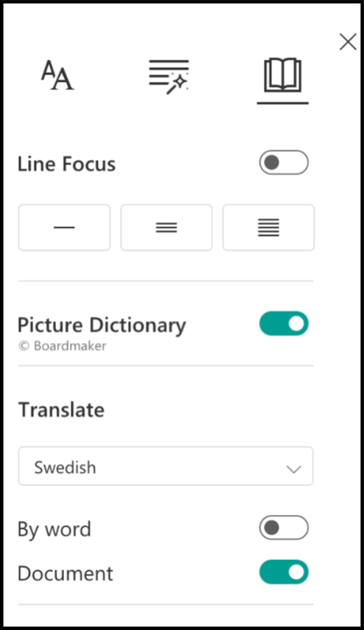Click the Boardmaker copyright text
364x630 pixels.
pos(62,346)
